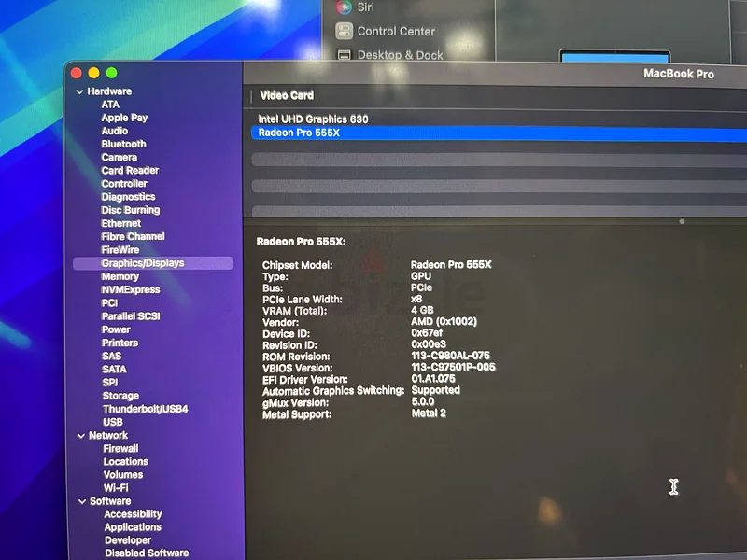Open Thunderbolt/USB4 item

click(146, 409)
